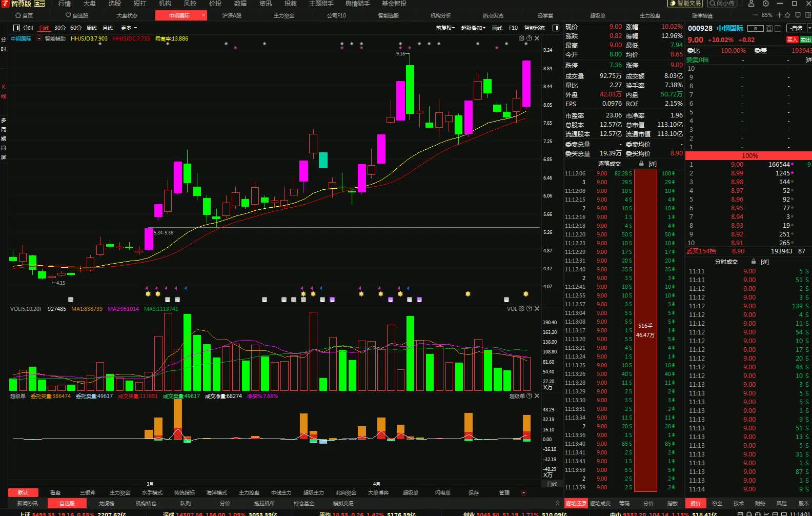
Task: Open 超级单 pane help icon
Action: click(x=529, y=396)
